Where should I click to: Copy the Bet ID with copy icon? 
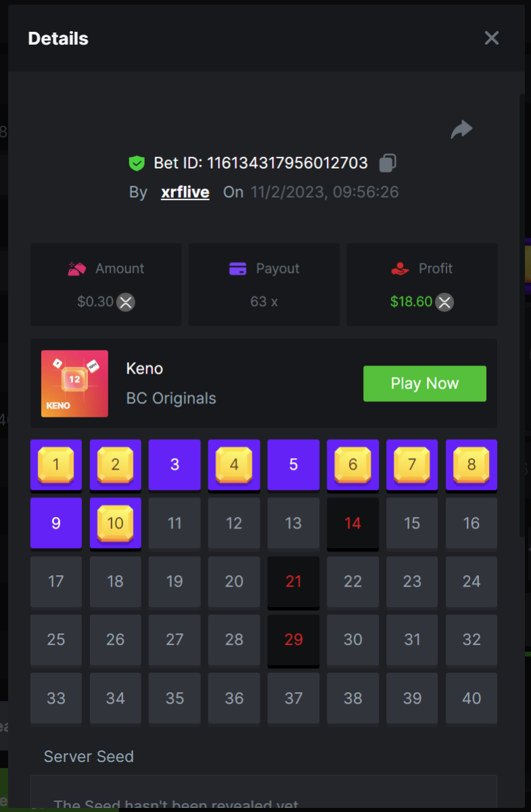tap(388, 163)
